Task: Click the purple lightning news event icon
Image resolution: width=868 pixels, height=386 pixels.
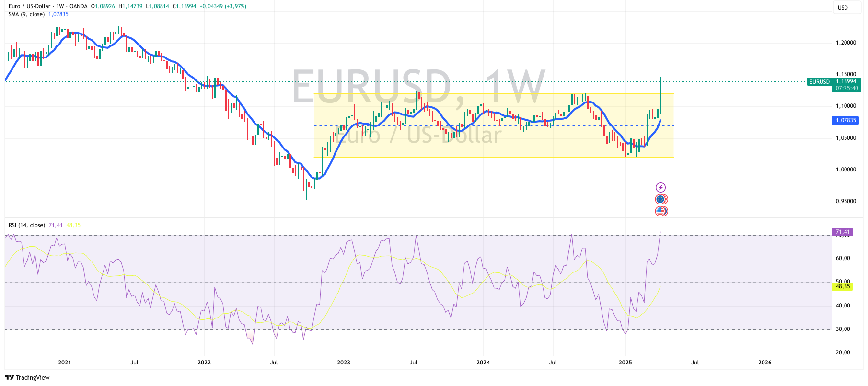Action: pos(660,187)
